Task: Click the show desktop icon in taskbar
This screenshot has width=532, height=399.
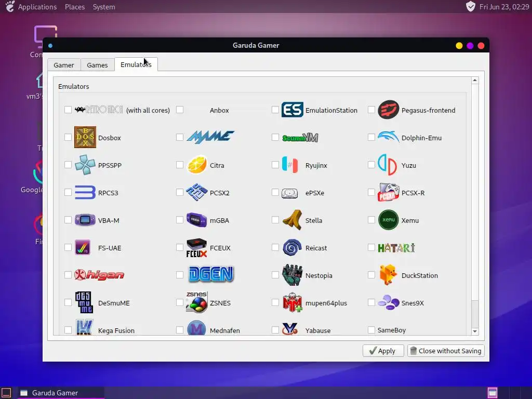Action: [6, 393]
